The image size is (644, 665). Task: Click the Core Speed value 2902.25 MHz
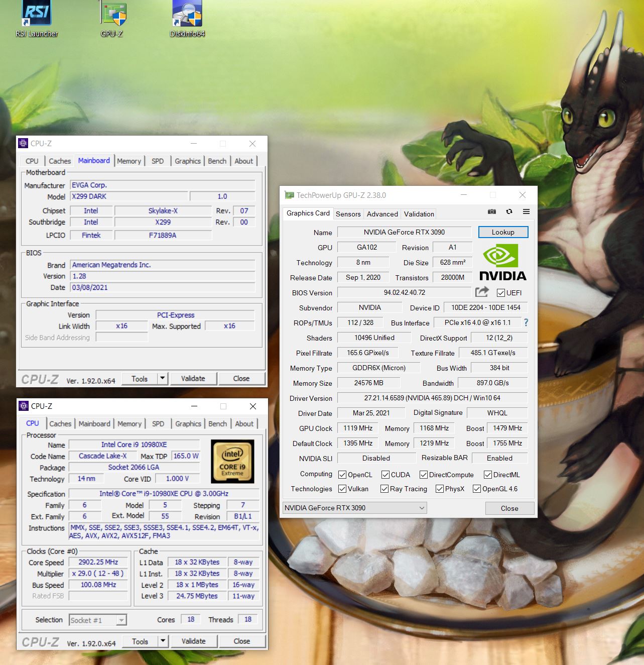point(98,562)
